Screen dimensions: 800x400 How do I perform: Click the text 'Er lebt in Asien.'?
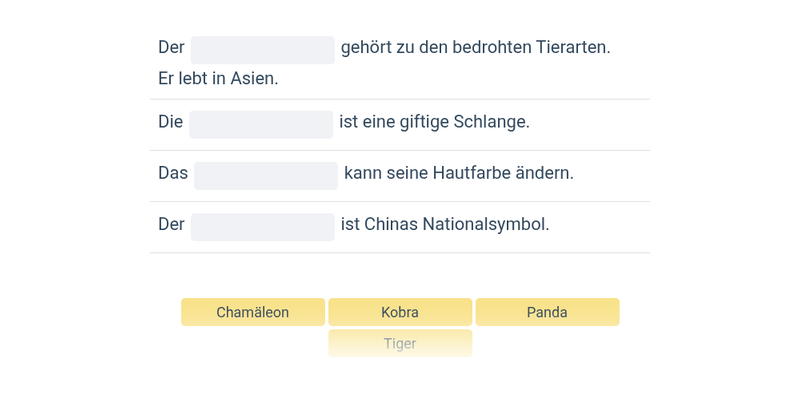point(218,79)
